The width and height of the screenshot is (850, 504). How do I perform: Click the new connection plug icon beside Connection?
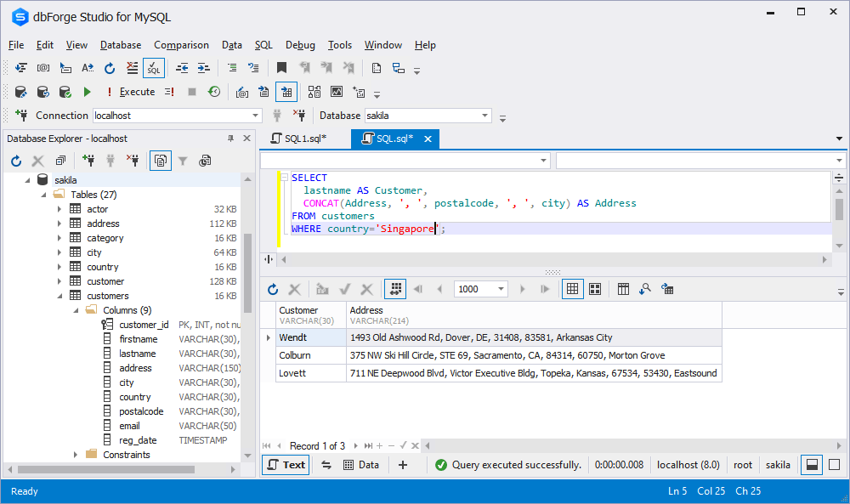click(22, 115)
